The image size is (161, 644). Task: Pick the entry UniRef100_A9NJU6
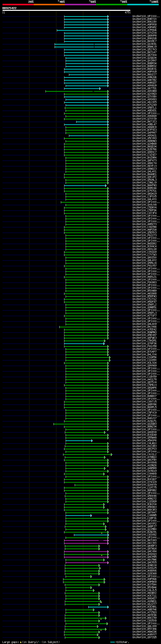(x=144, y=77)
